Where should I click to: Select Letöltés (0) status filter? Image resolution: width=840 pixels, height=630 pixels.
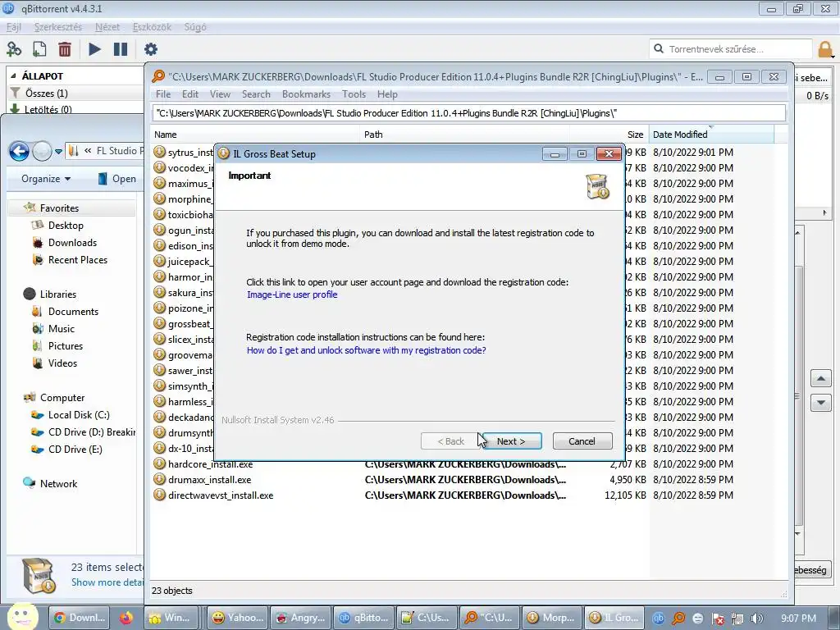(x=48, y=109)
